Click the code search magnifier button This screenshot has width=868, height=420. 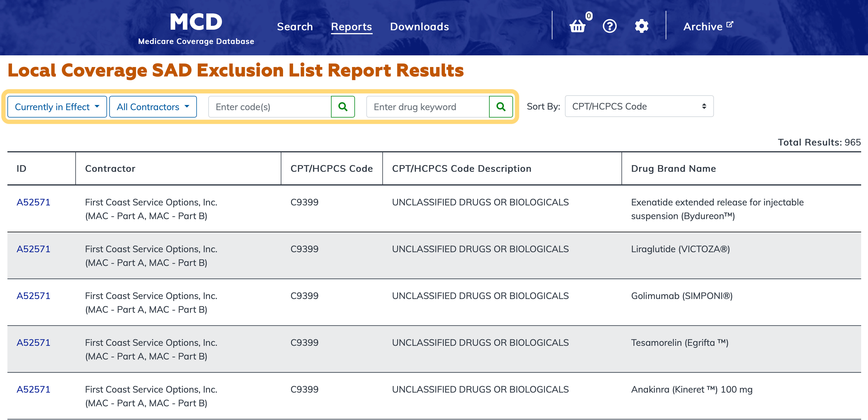(343, 107)
